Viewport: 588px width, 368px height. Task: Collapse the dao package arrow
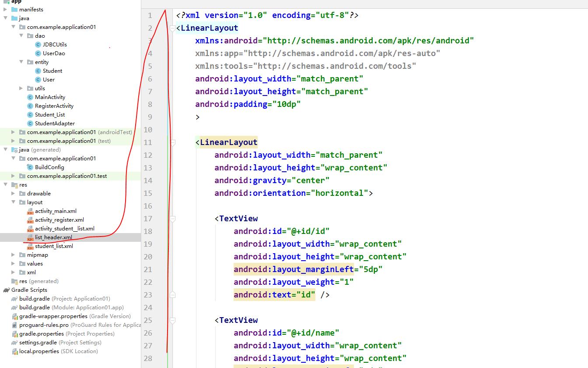coord(21,35)
